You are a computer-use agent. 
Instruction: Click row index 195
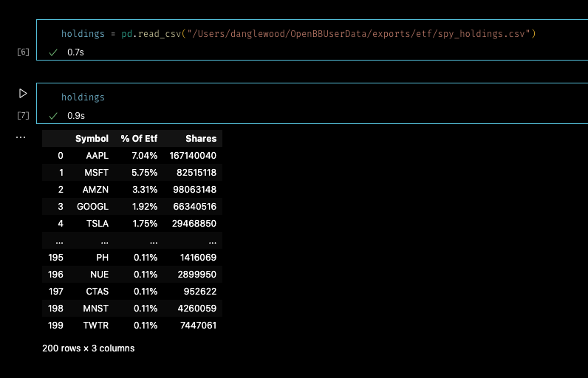55,258
